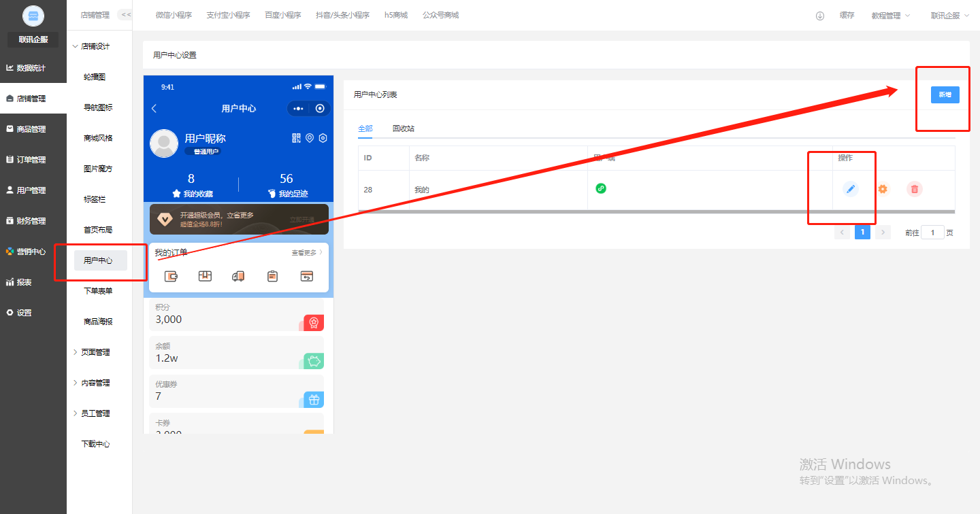This screenshot has width=980, height=514.
Task: Open 下载中心 in the submenu
Action: [95, 444]
